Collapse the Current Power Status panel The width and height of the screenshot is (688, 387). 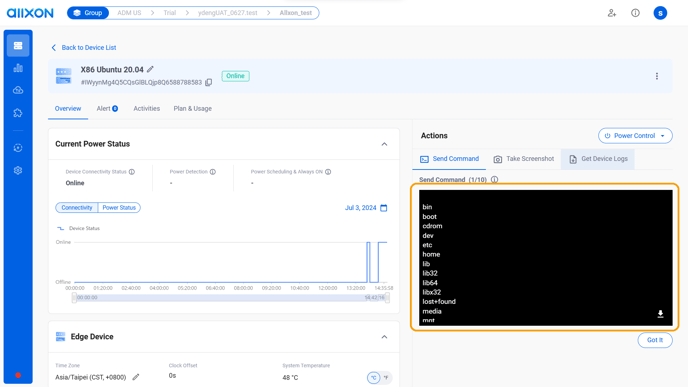[x=384, y=144]
